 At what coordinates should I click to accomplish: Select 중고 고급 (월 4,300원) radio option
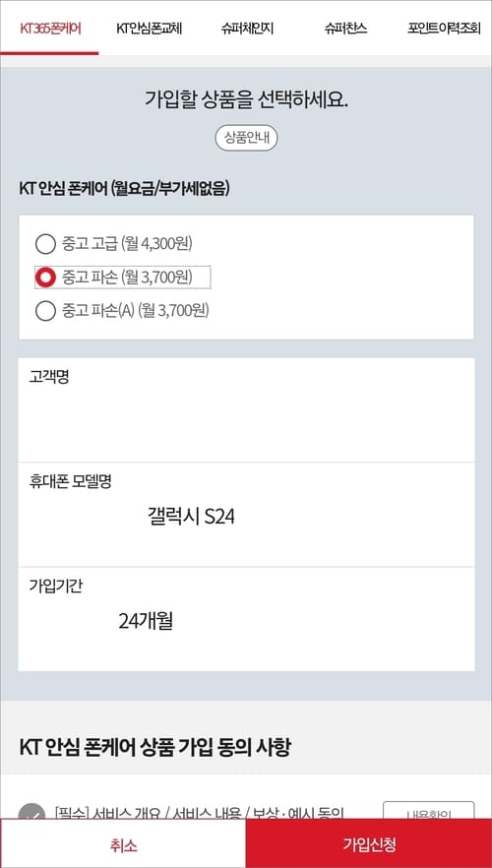click(x=114, y=243)
